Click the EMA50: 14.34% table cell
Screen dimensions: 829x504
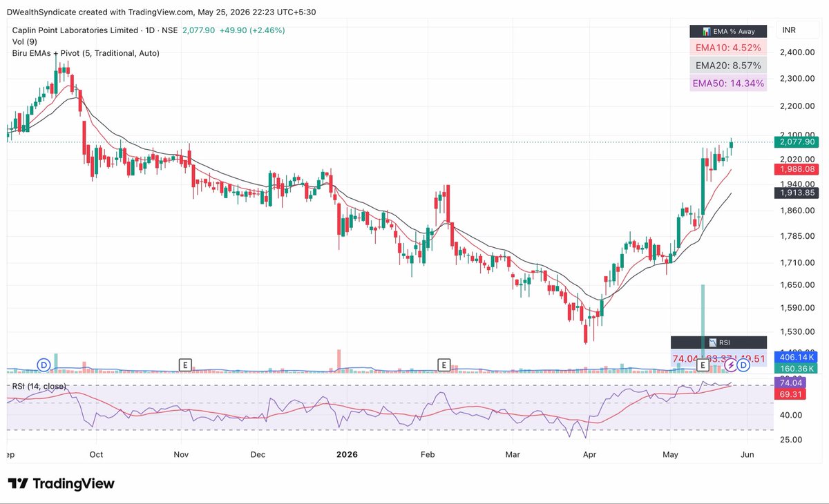coord(728,84)
